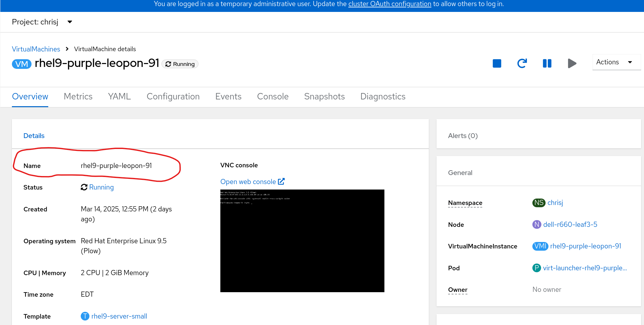Switch to the Console tab
The height and width of the screenshot is (325, 644).
pyautogui.click(x=273, y=97)
